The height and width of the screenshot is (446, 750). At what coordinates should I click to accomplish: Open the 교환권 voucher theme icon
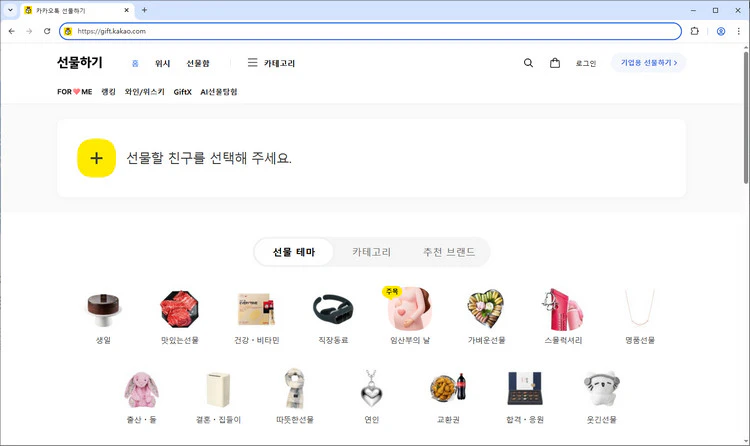coord(447,388)
